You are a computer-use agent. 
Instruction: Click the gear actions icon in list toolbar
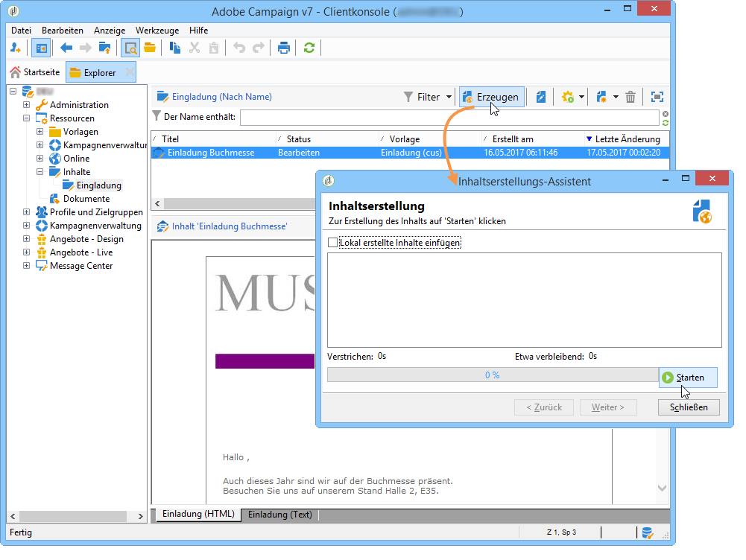tap(568, 97)
